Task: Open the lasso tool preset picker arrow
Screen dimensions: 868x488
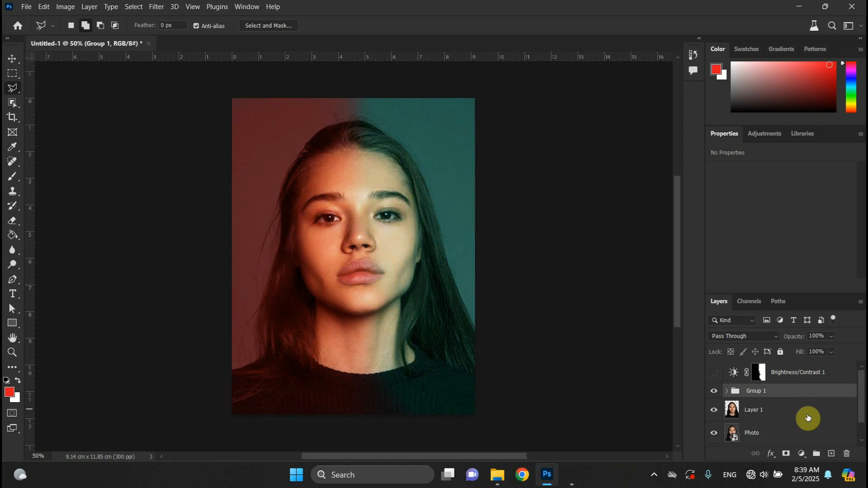Action: (x=53, y=26)
